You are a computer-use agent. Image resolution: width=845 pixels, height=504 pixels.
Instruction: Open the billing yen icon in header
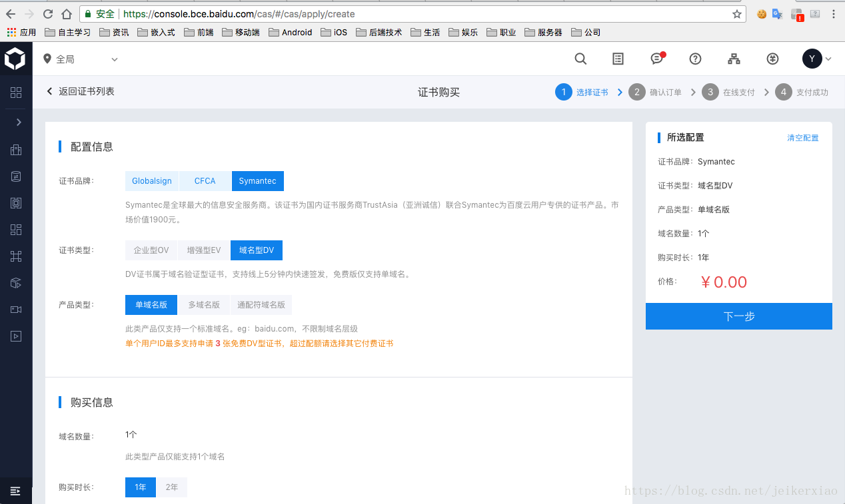[772, 59]
